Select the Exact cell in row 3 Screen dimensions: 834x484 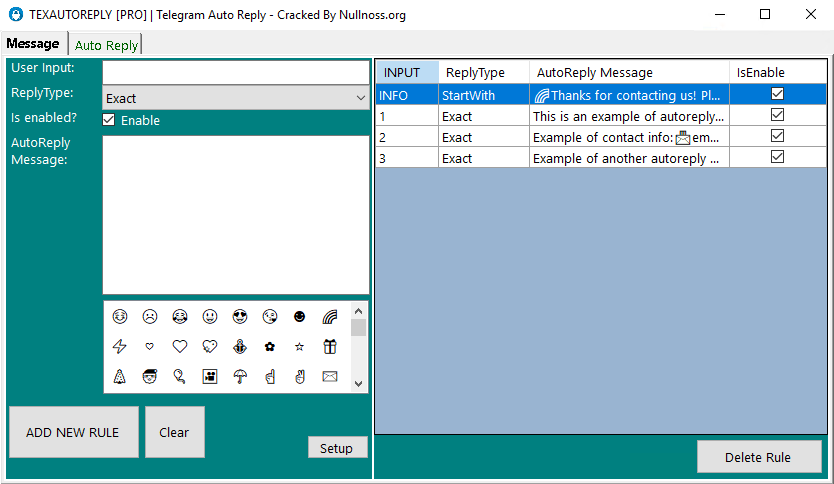[x=484, y=158]
